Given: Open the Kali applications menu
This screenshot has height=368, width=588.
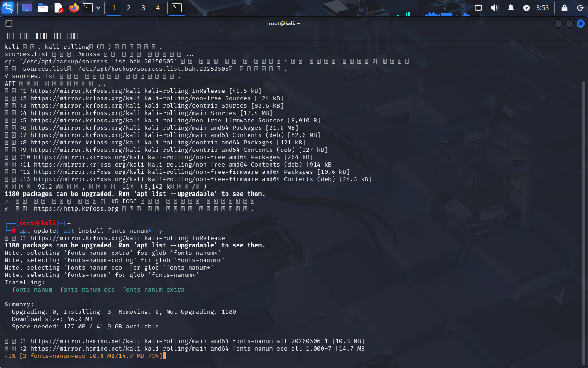Looking at the screenshot, I should point(8,8).
